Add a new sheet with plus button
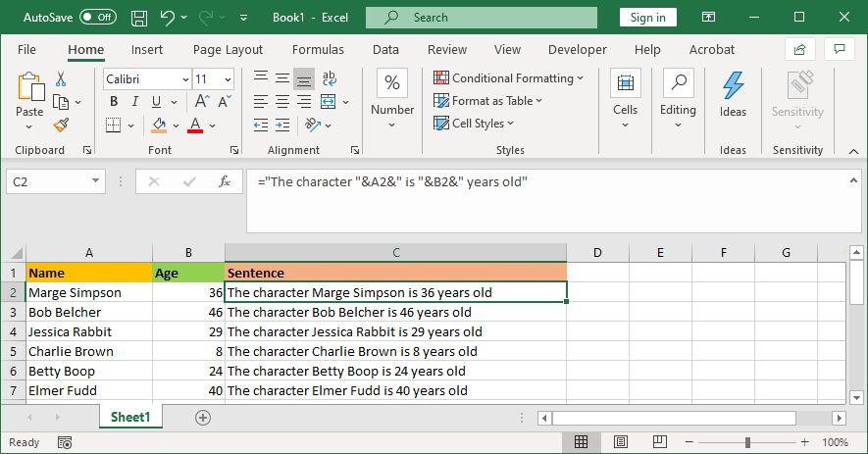The image size is (868, 454). (203, 417)
